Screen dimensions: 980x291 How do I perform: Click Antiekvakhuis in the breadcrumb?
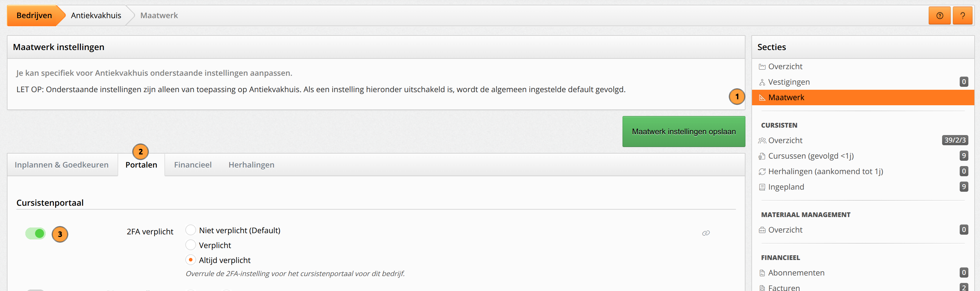click(x=96, y=16)
